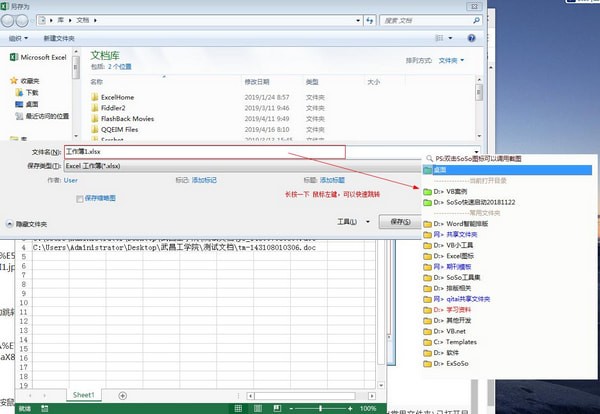Select highlighted 桌面 entry in SoSo popup
This screenshot has height=414, width=600.
(507, 170)
